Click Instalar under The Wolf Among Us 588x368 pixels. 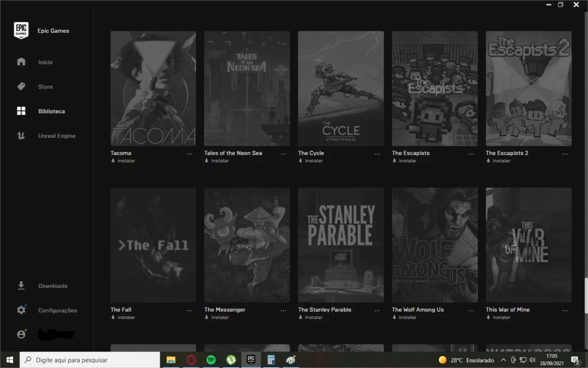[x=404, y=317]
